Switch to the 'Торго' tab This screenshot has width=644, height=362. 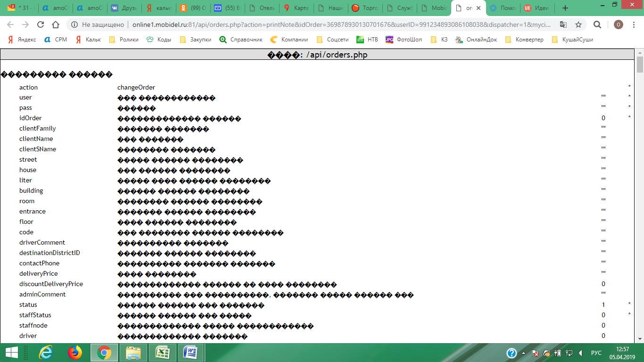click(365, 8)
